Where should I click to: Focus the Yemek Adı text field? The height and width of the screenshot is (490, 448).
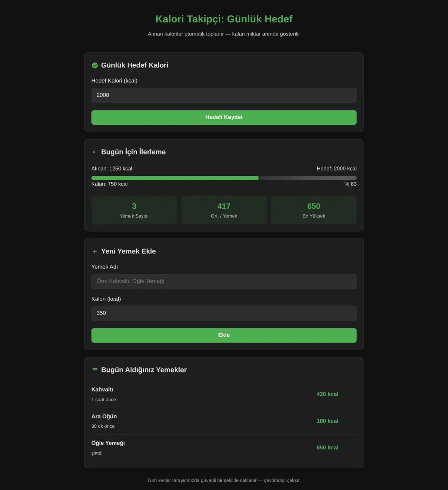tap(224, 281)
